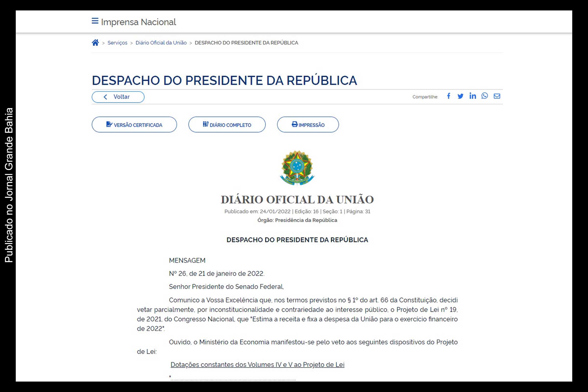588x392 pixels.
Task: Share via WhatsApp
Action: [x=485, y=96]
